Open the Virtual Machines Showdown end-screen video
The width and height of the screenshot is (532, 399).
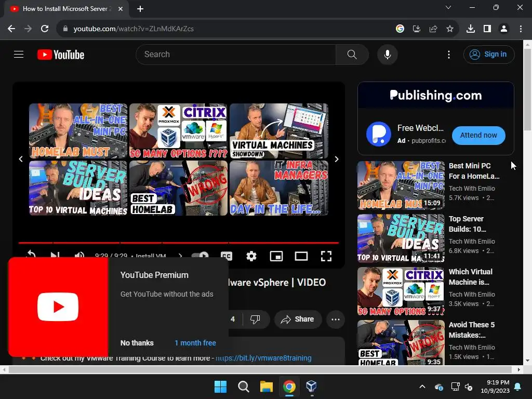(279, 130)
